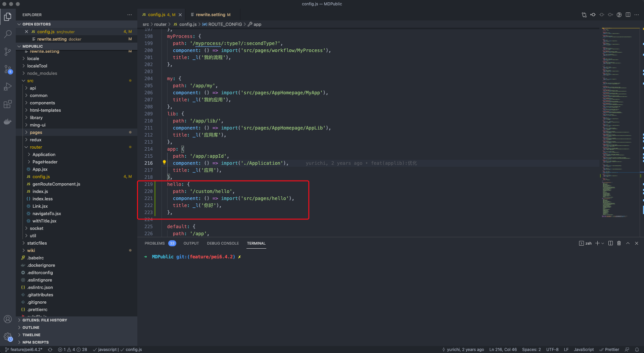This screenshot has width=644, height=353.
Task: Click the Prettier status bar item
Action: [x=609, y=349]
